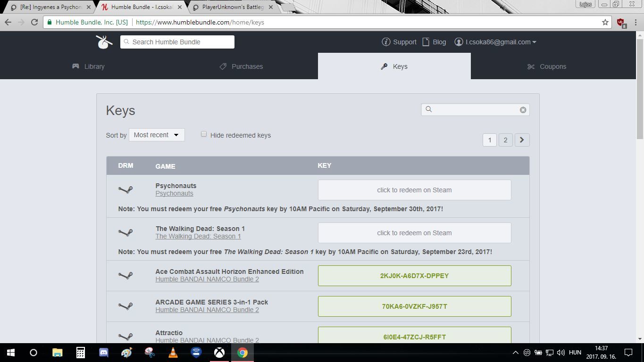Open uBlock extension icon in Chrome
644x362 pixels.
coord(621,22)
